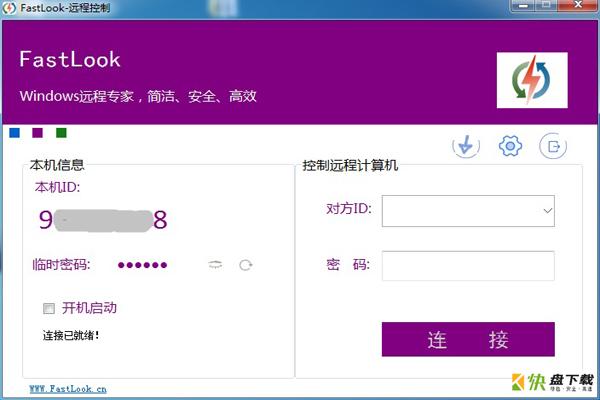Viewport: 600px width, 400px height.
Task: Open the WWW.FastLook.cn link
Action: click(68, 389)
